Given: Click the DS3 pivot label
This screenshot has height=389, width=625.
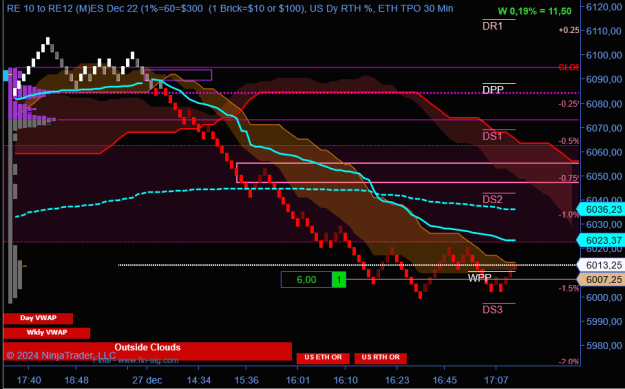Looking at the screenshot, I should point(493,309).
